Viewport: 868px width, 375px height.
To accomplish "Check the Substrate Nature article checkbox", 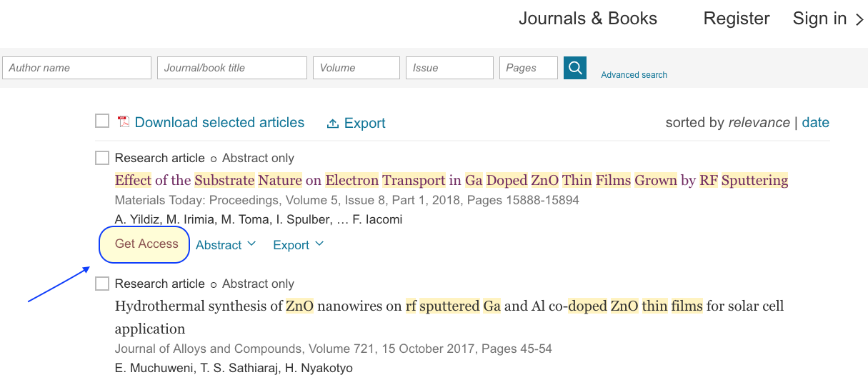I will (102, 158).
